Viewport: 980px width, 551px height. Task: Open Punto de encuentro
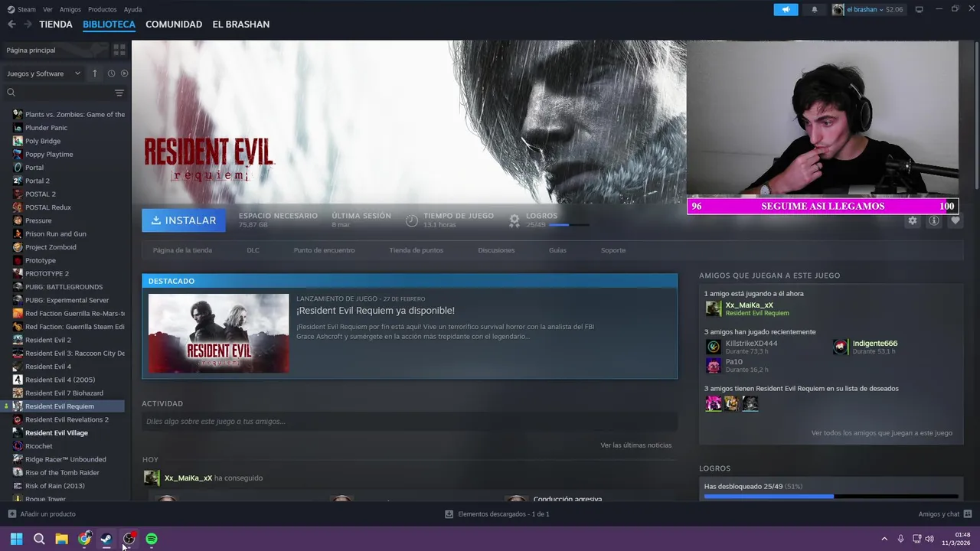tap(324, 250)
